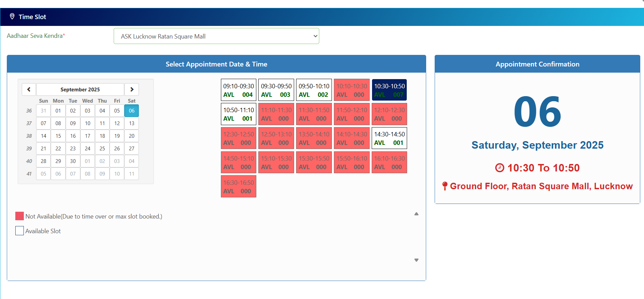Click the Ground Floor, Ratan Square Mall address
Image resolution: width=644 pixels, height=299 pixels.
click(541, 186)
